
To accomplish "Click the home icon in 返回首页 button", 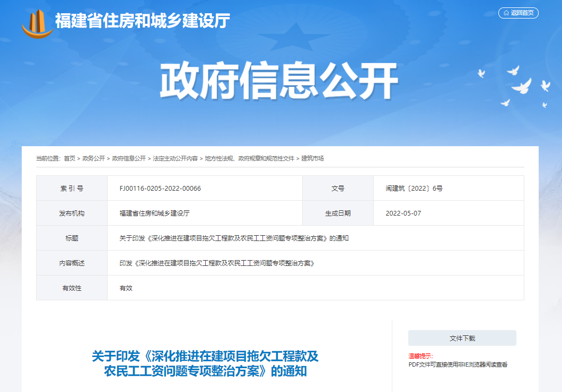I will 506,13.
